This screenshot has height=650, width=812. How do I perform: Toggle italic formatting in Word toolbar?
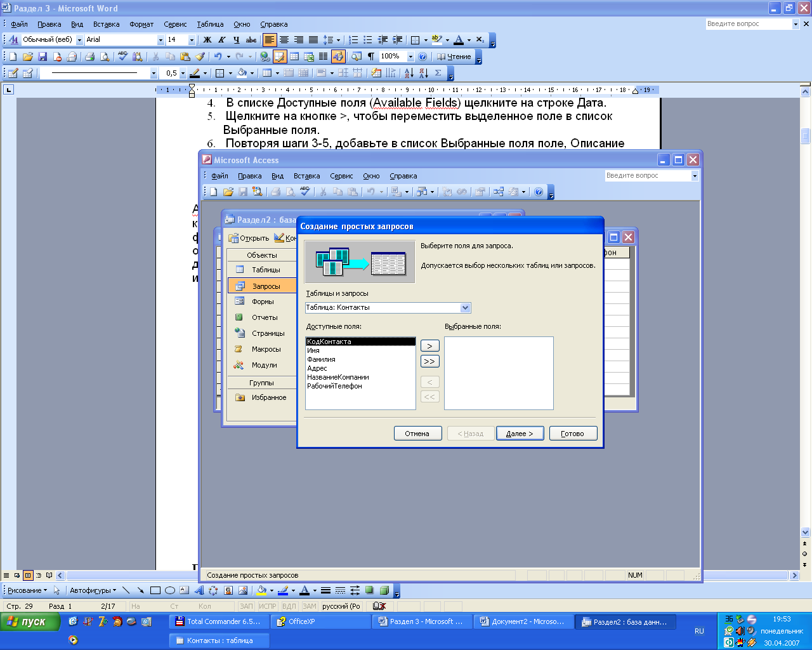point(222,40)
